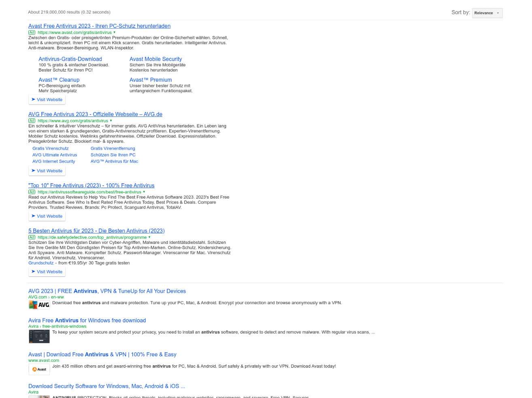Viewport: 532px width, 398px height.
Task: Click the Ad badge on the antivirussoftwareguide ad
Action: point(32,192)
